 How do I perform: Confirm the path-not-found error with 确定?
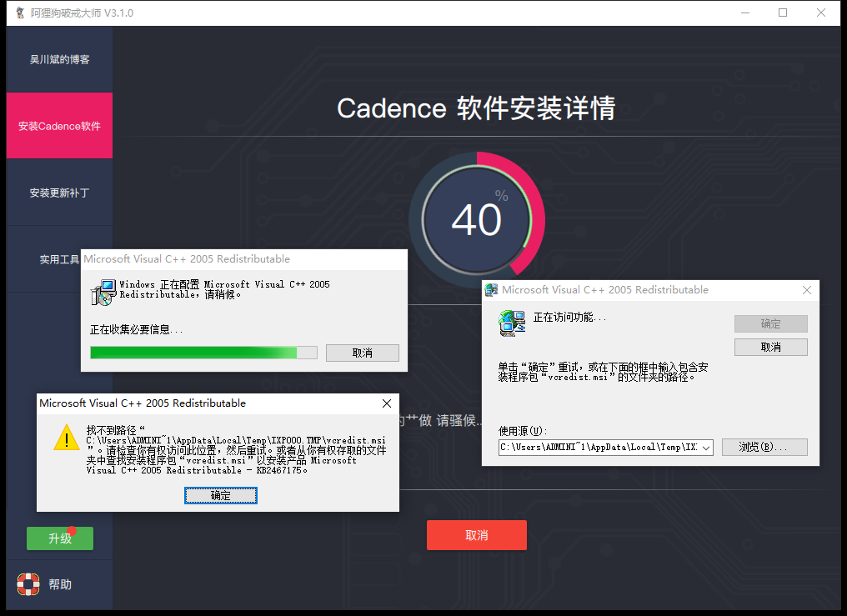tap(220, 495)
